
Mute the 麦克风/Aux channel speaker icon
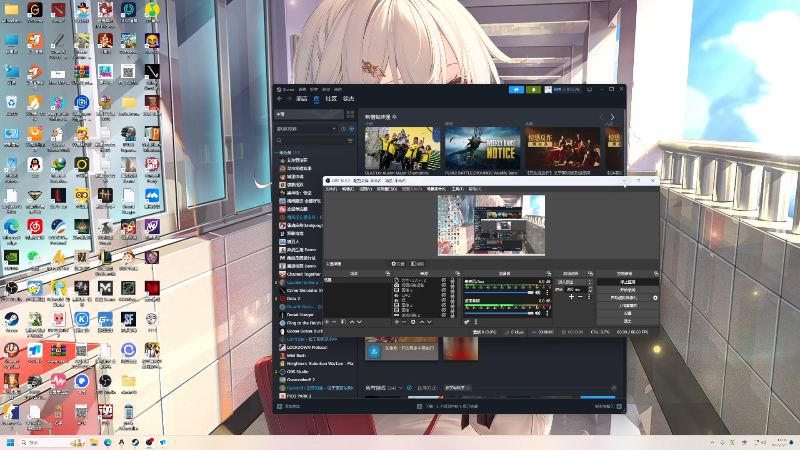click(x=538, y=292)
